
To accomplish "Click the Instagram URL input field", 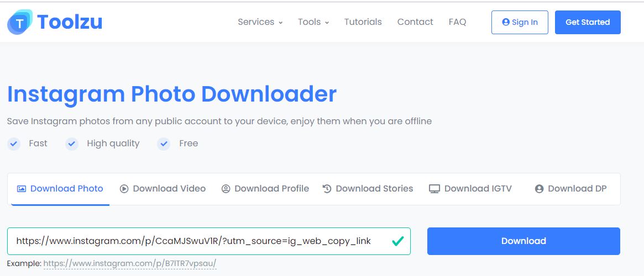I will [x=208, y=241].
